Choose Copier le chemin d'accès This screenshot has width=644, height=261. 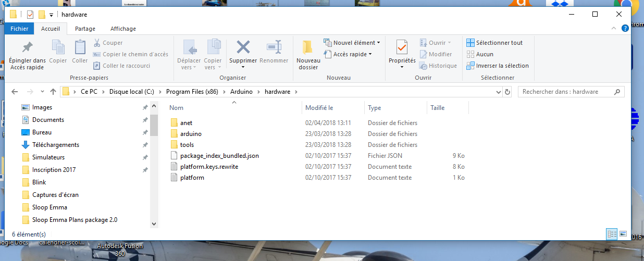(131, 54)
